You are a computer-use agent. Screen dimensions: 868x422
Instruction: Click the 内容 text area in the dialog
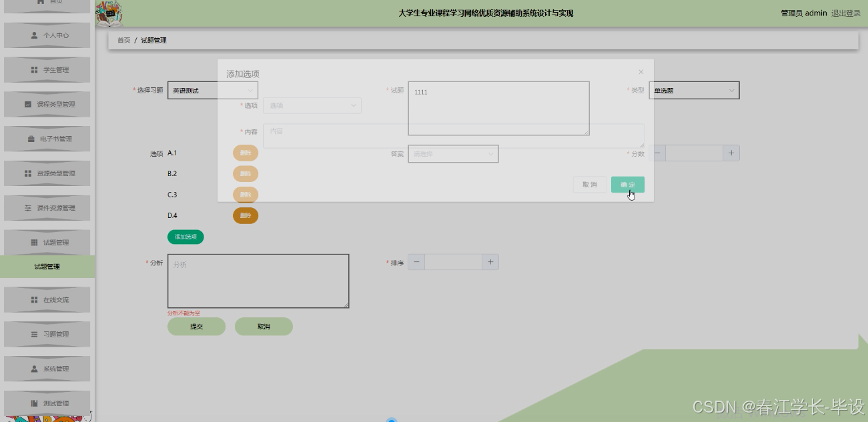[454, 136]
